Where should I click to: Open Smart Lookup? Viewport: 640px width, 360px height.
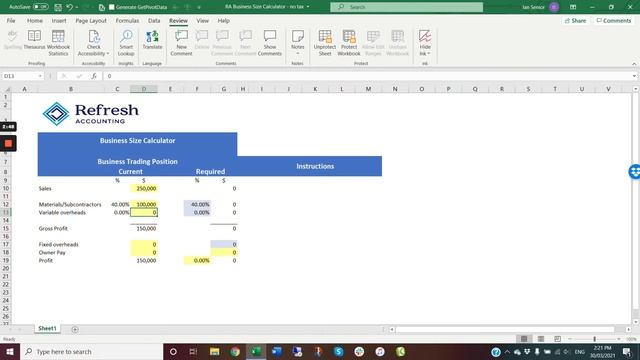tap(126, 42)
